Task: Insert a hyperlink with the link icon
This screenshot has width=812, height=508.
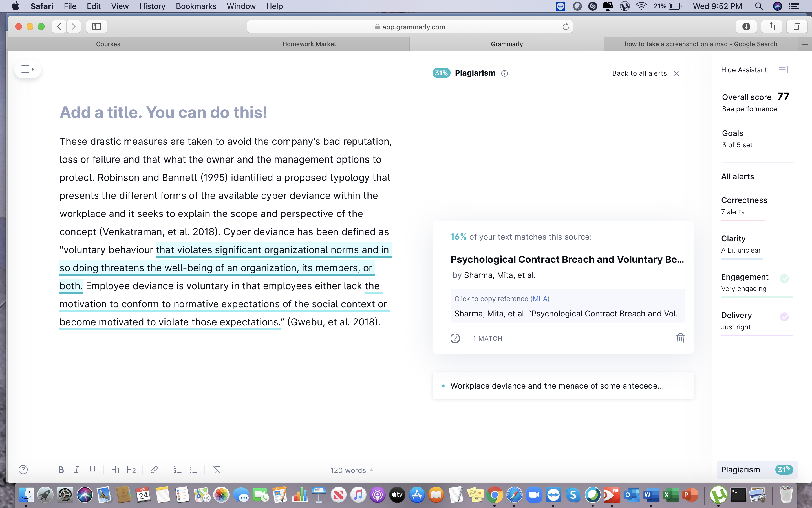Action: pyautogui.click(x=154, y=470)
